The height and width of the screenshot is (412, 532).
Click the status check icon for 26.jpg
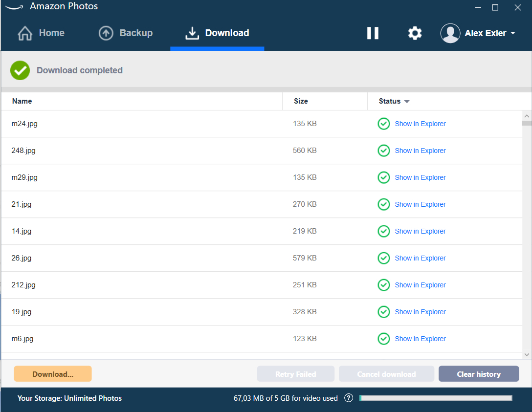[x=384, y=258]
